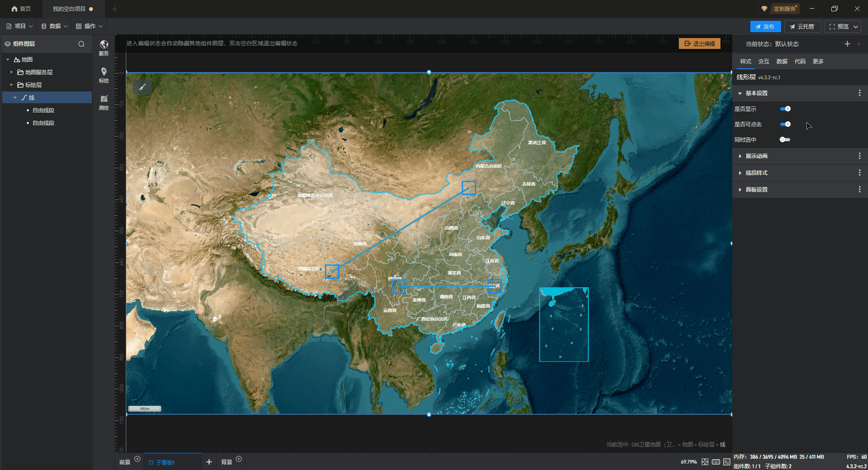Collapse the 标绘层 folder
Screen dimensions: 868x470
(x=11, y=85)
